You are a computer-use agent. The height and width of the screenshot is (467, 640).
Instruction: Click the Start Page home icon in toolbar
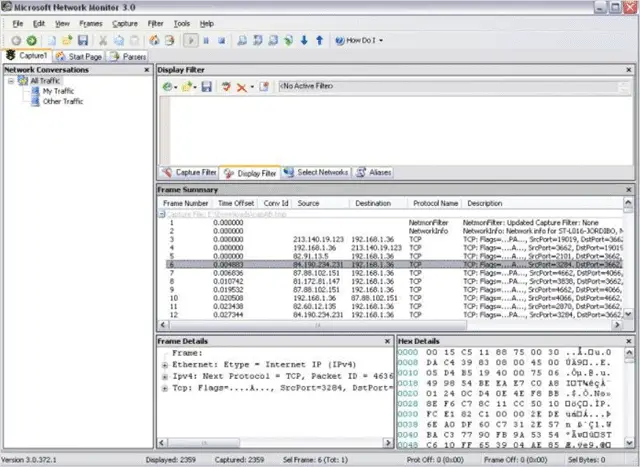tap(154, 40)
